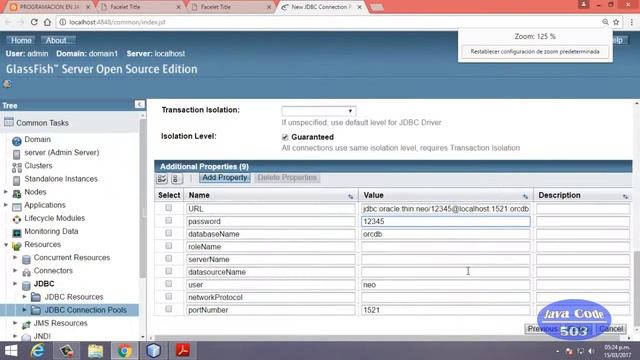This screenshot has height=360, width=640.
Task: Click the JDBC Resources folder icon
Action: 36,297
